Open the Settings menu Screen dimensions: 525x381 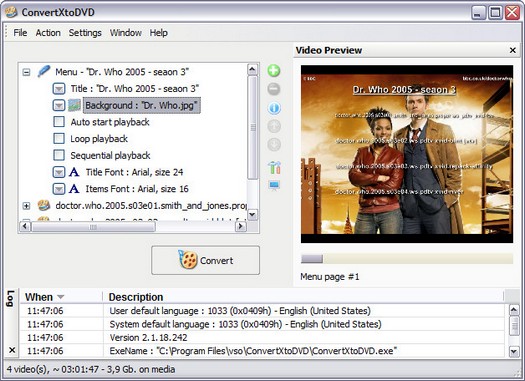point(85,33)
